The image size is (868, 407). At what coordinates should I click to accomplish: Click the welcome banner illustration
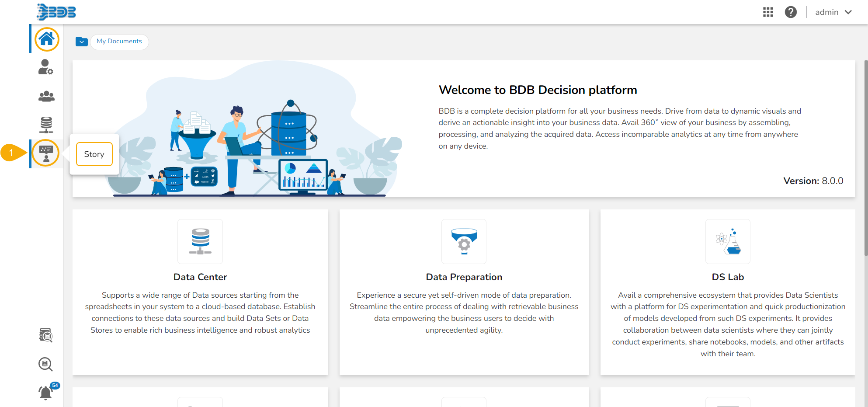pos(253,129)
